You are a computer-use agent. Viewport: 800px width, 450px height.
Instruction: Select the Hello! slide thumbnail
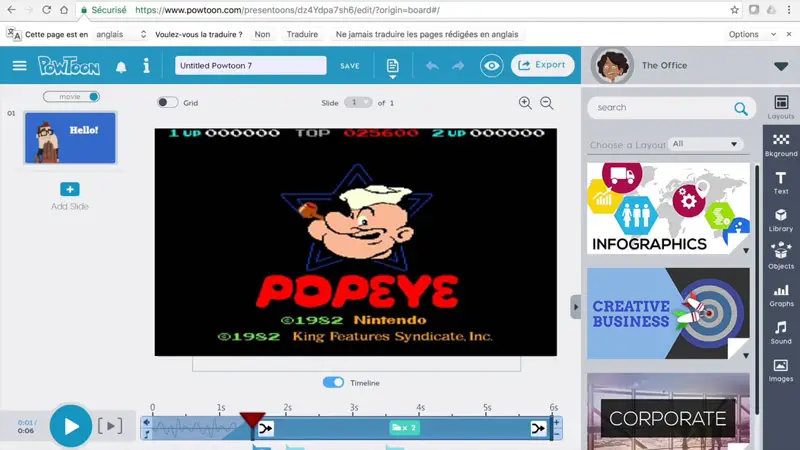(70, 138)
